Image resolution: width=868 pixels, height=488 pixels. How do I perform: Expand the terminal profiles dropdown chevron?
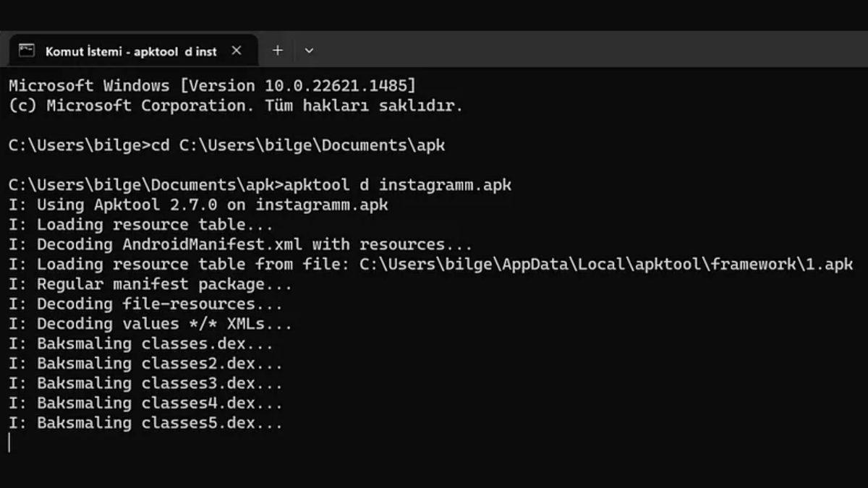[309, 51]
